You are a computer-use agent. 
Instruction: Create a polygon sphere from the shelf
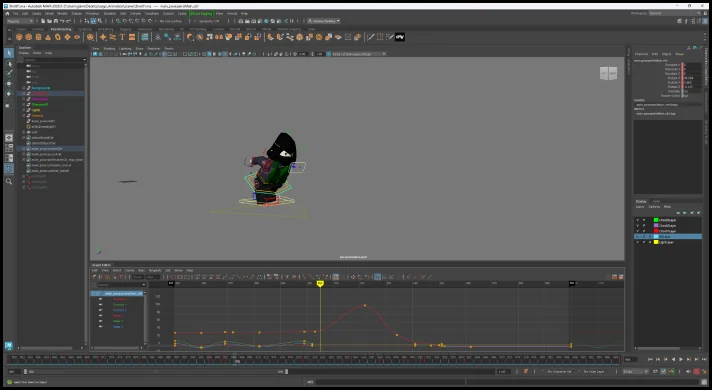19,37
